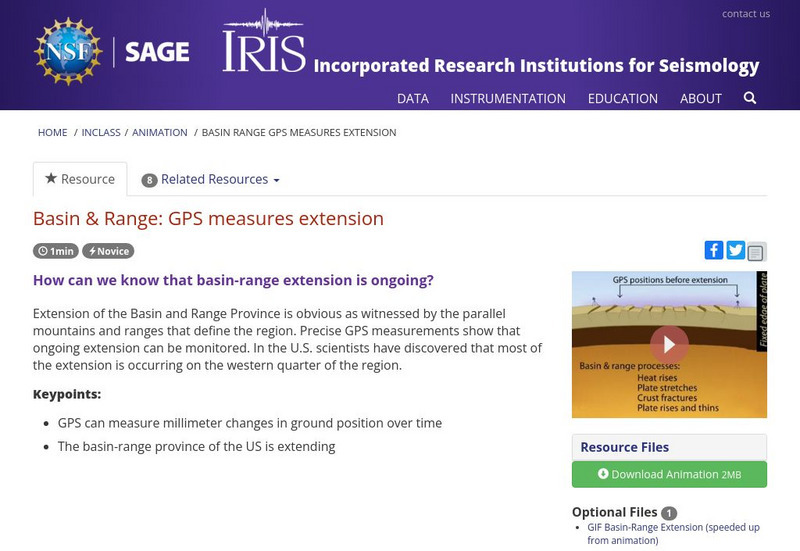800x551 pixels.
Task: Click the Keypoints heading
Action: (x=67, y=394)
